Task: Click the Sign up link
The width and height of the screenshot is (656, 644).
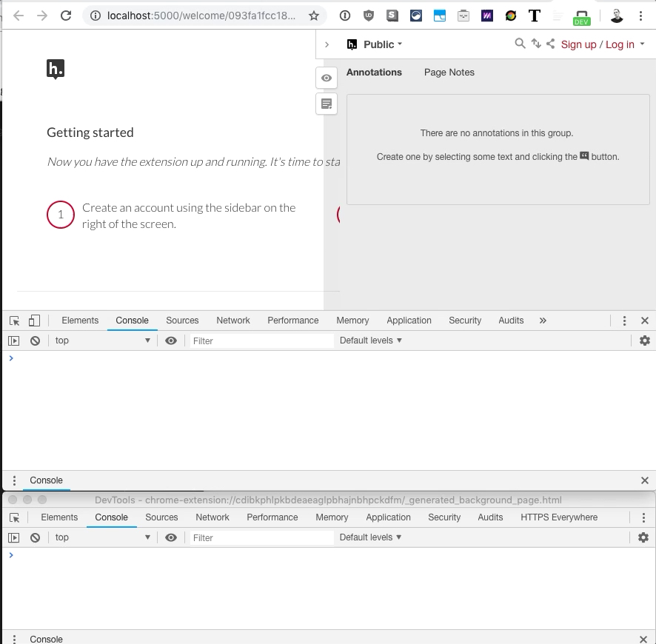Action: pos(578,44)
